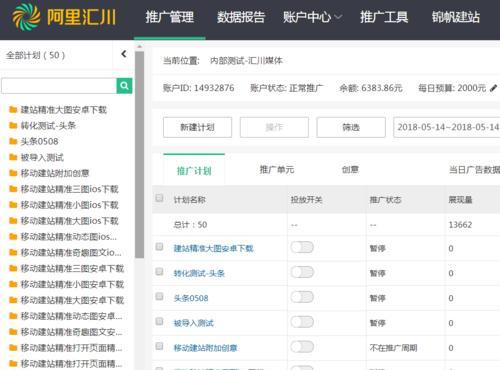The width and height of the screenshot is (500, 370).
Task: Toggle delivery switch for 移动建站附加创意
Action: click(302, 347)
